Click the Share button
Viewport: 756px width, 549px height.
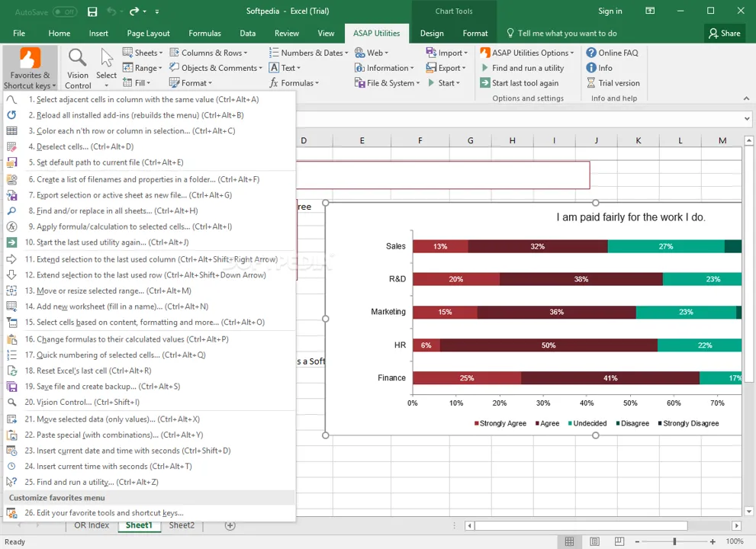pos(725,34)
